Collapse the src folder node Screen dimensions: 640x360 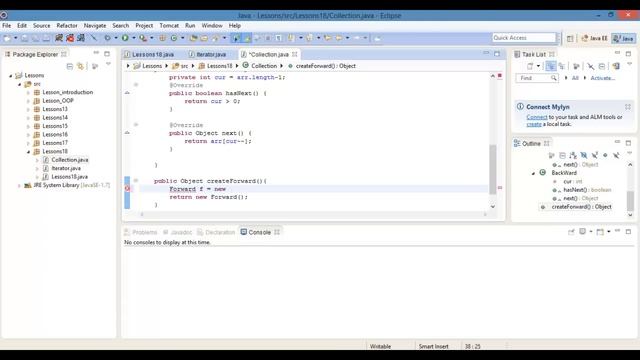(19, 84)
